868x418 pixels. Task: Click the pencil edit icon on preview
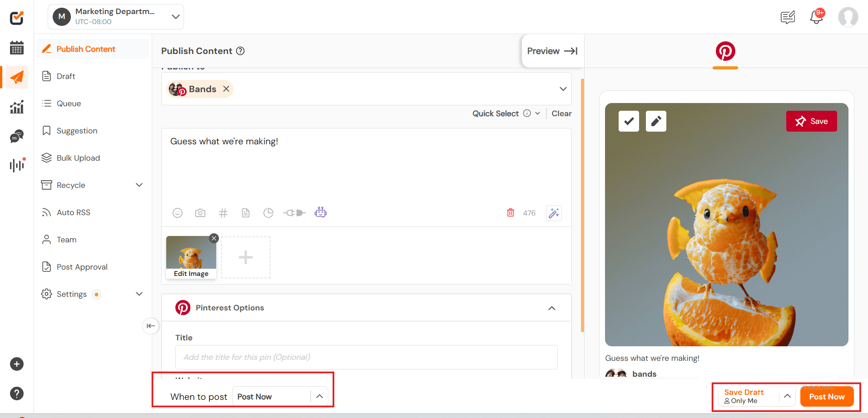pyautogui.click(x=656, y=121)
